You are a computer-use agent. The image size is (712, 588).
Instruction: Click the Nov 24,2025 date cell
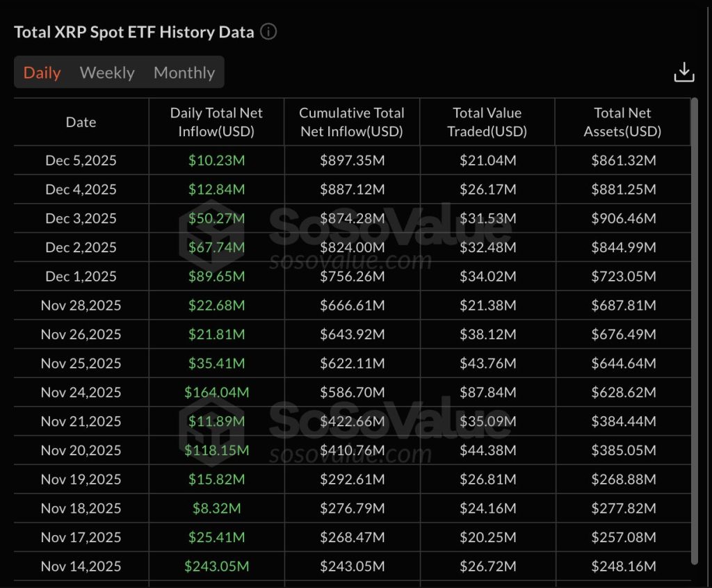tap(81, 392)
